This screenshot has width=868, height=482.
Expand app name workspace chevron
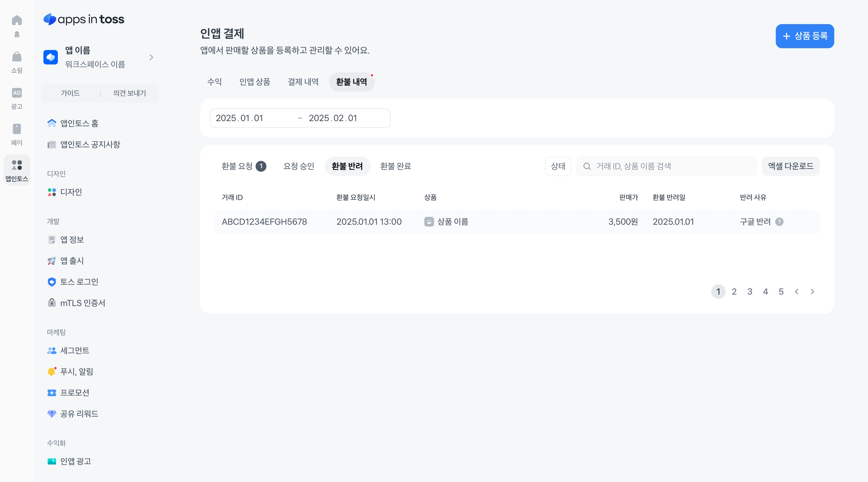[x=151, y=57]
